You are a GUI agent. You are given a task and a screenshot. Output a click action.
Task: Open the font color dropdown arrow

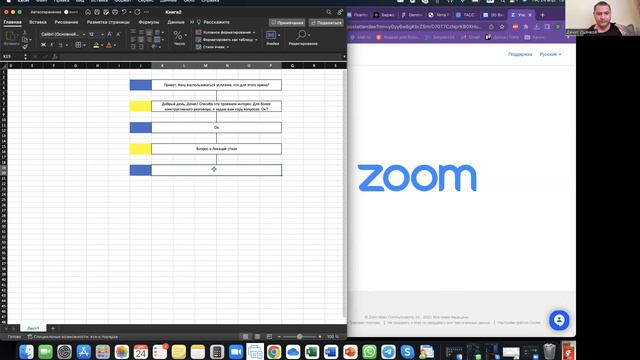(x=115, y=45)
